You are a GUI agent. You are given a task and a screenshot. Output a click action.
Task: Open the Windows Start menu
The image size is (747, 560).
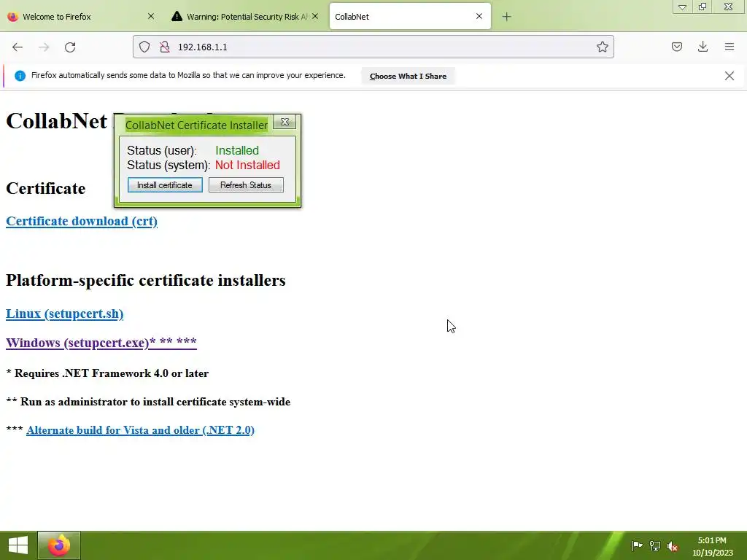[18, 545]
